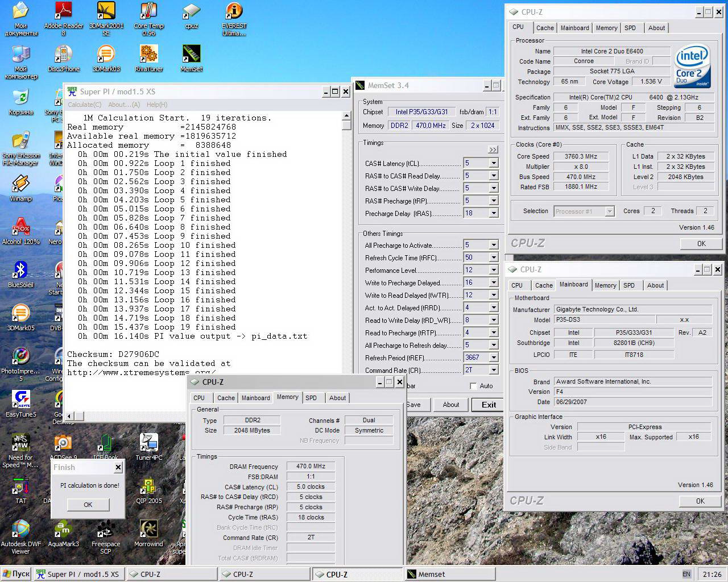Screen dimensions: 728x582
Task: Open the Write to Read Delayed (tWTR) dropdown
Action: pos(494,295)
